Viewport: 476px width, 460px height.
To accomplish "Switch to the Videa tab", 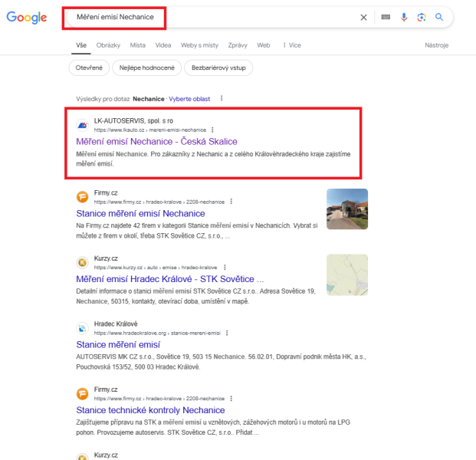I will coord(163,45).
